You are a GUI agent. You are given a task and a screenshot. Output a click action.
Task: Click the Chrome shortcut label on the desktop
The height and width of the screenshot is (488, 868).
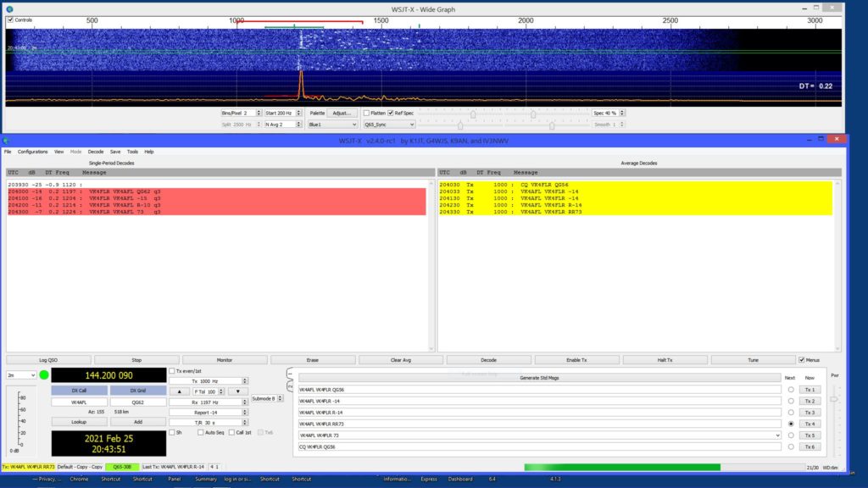pyautogui.click(x=79, y=480)
